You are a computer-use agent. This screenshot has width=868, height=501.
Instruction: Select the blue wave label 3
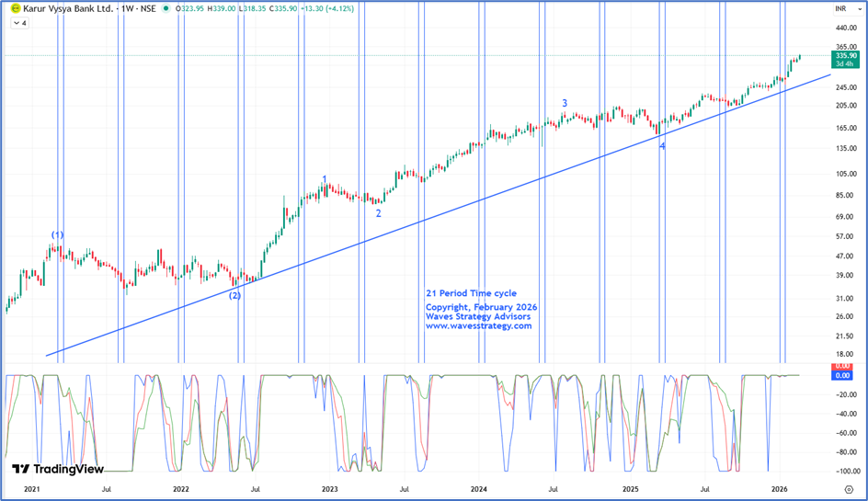[565, 103]
